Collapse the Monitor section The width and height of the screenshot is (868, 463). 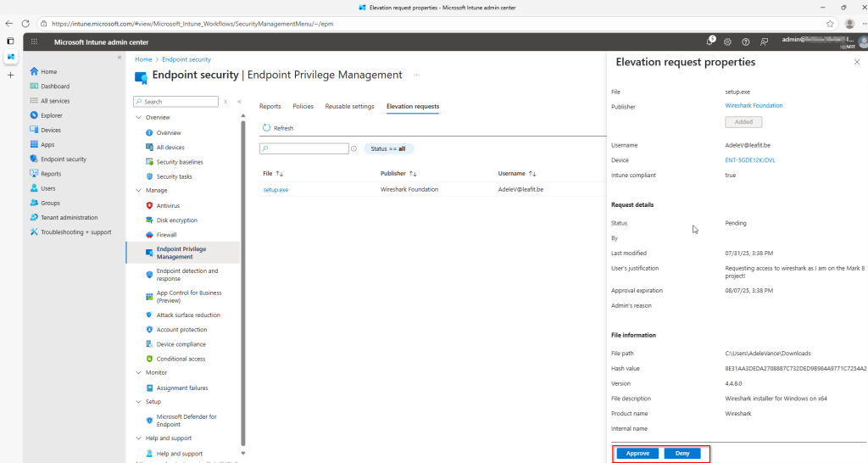(x=138, y=373)
